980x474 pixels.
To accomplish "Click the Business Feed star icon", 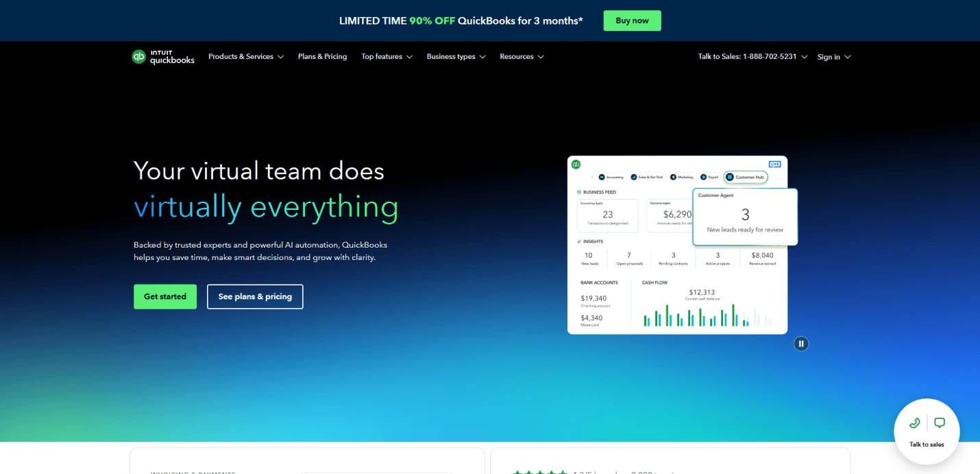I will [579, 192].
